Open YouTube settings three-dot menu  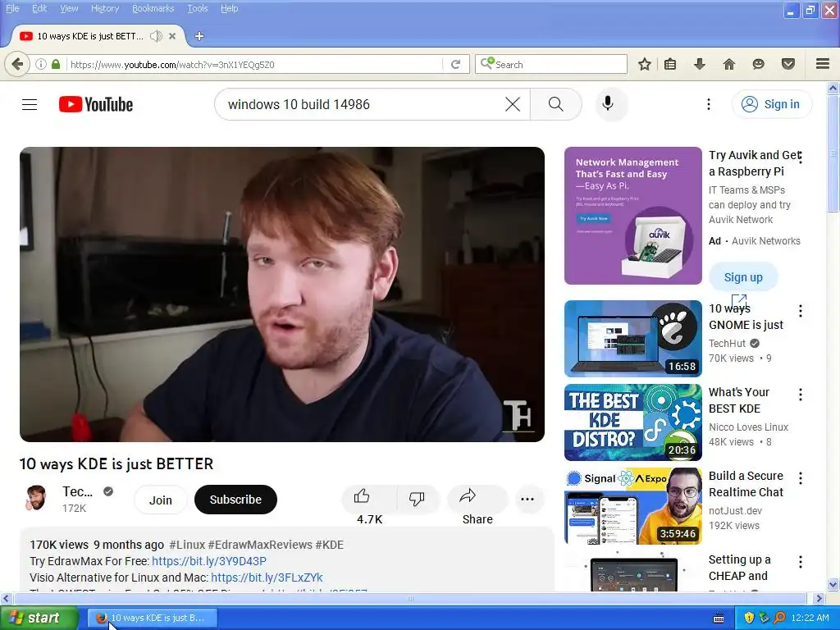708,104
